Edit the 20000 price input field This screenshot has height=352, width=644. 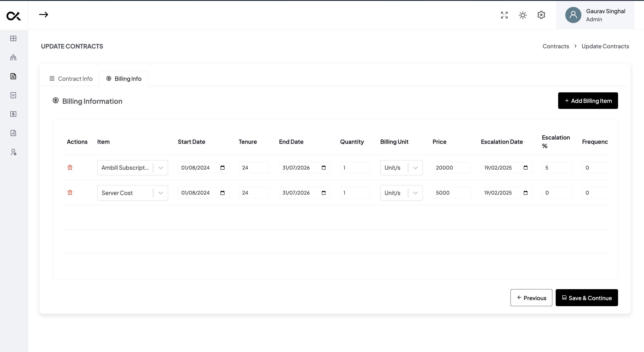pyautogui.click(x=451, y=168)
